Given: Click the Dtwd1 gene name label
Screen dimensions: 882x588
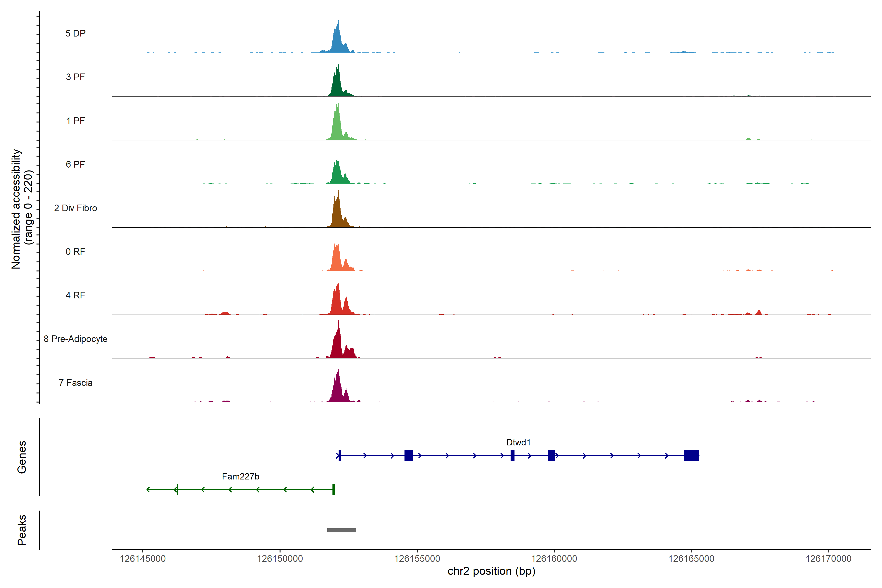Looking at the screenshot, I should pyautogui.click(x=518, y=442).
